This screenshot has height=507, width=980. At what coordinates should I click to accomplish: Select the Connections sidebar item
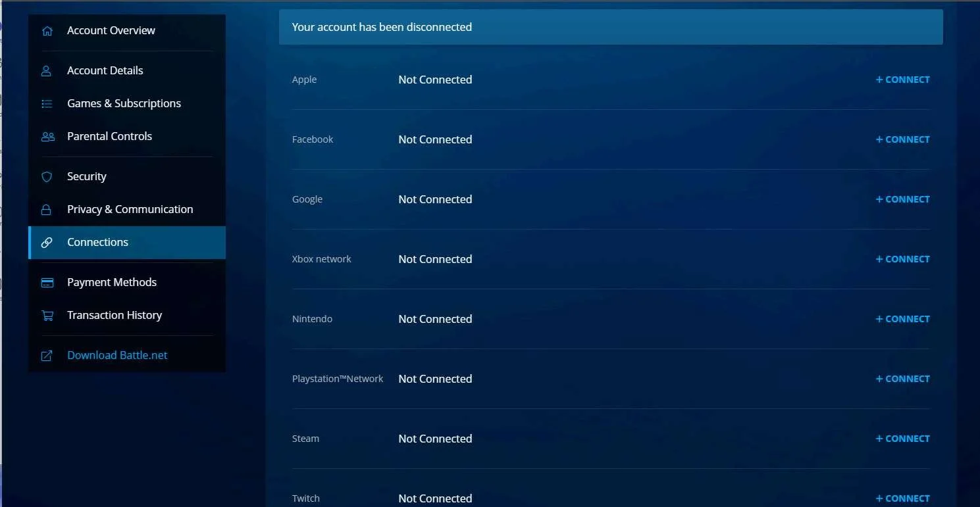[x=127, y=243]
